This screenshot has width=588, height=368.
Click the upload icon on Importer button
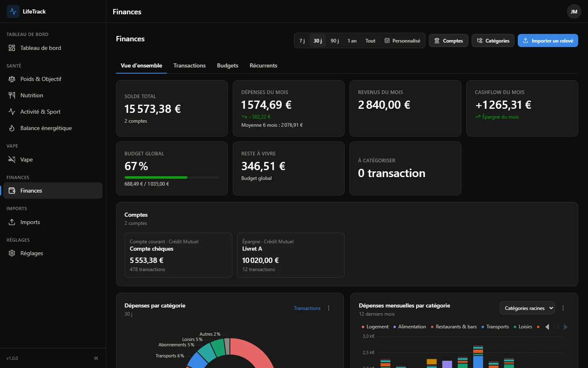pyautogui.click(x=526, y=40)
